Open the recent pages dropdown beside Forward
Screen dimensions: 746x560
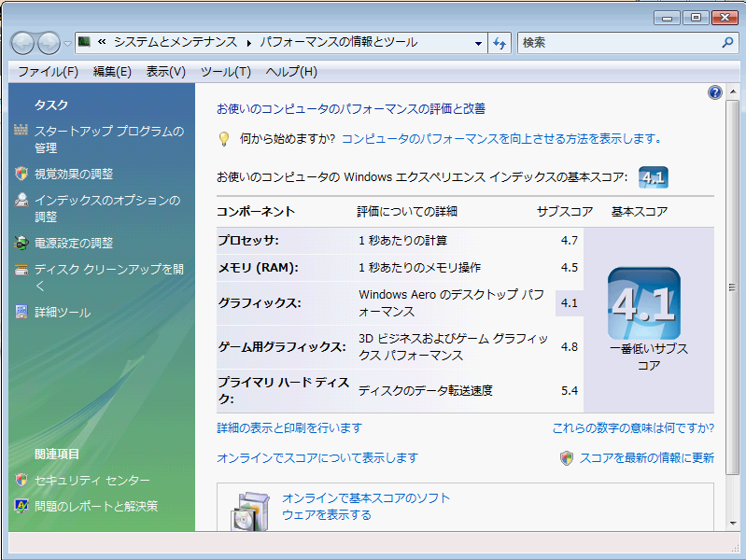(68, 43)
